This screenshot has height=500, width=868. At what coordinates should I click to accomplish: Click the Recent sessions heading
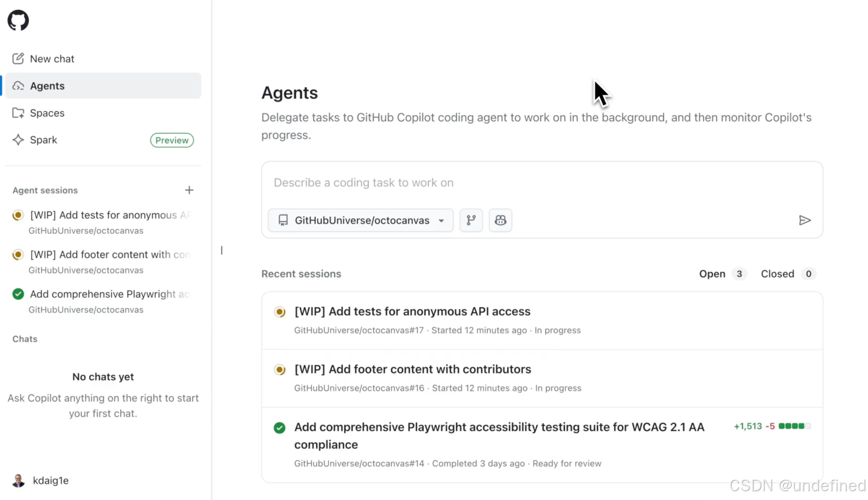tap(301, 274)
